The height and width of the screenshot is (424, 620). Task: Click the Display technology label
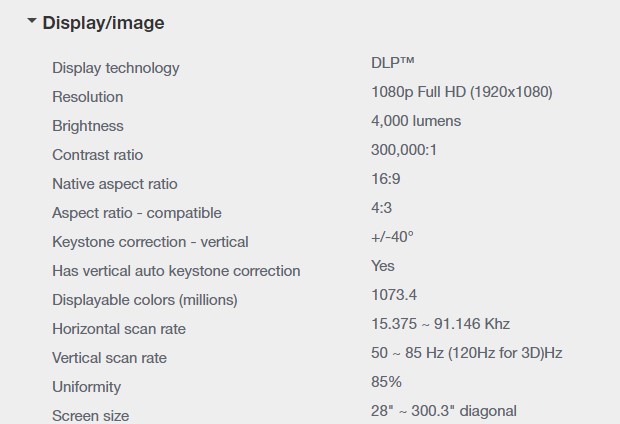point(116,68)
